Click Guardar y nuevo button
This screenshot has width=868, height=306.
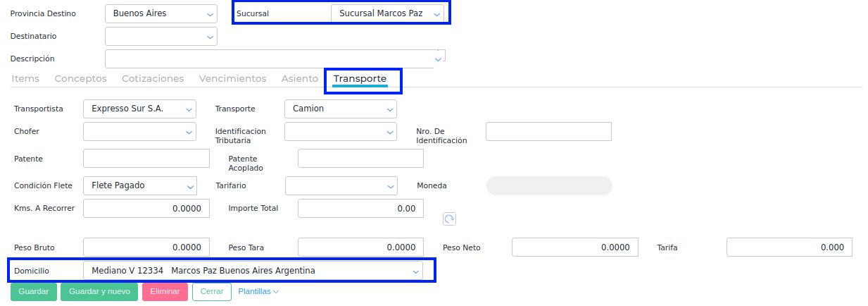[x=99, y=292]
